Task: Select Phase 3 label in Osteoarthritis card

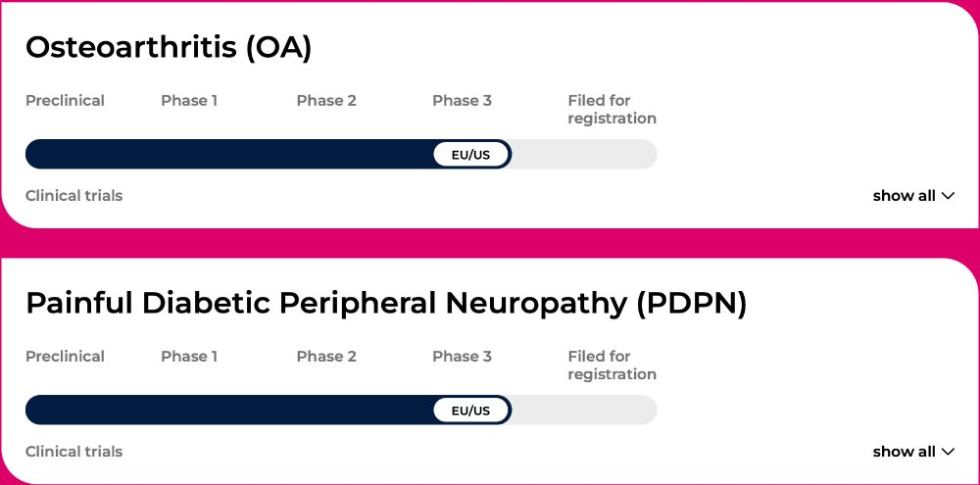Action: [462, 101]
